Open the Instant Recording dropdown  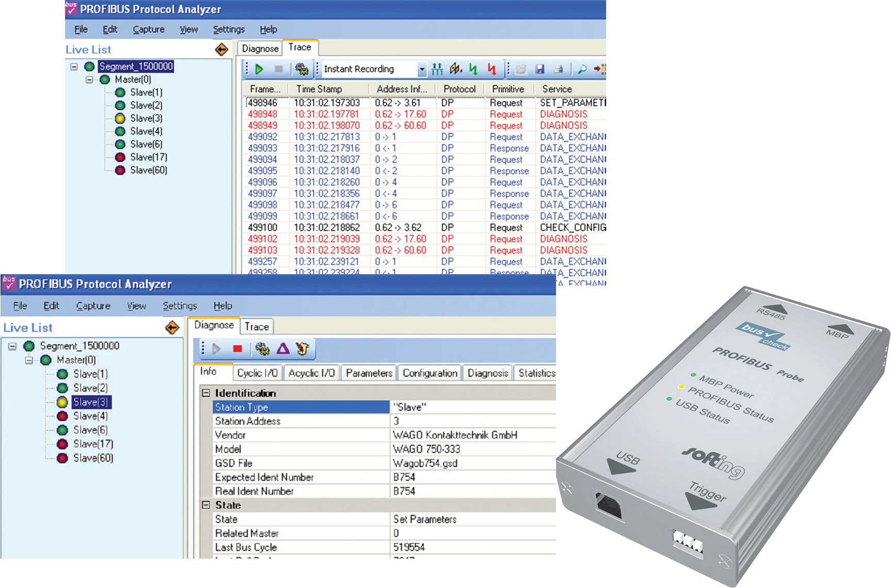click(x=422, y=69)
